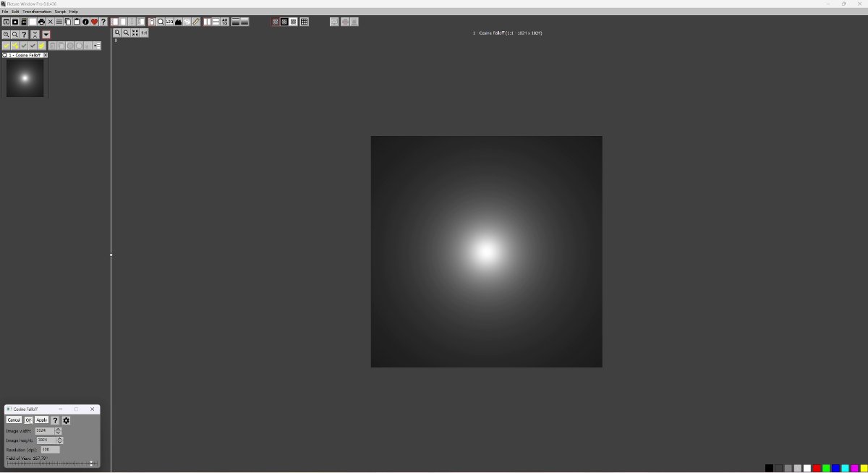Open the red-outlined dropdown arrow in sidebar toolbar
This screenshot has height=473, width=868.
click(46, 35)
